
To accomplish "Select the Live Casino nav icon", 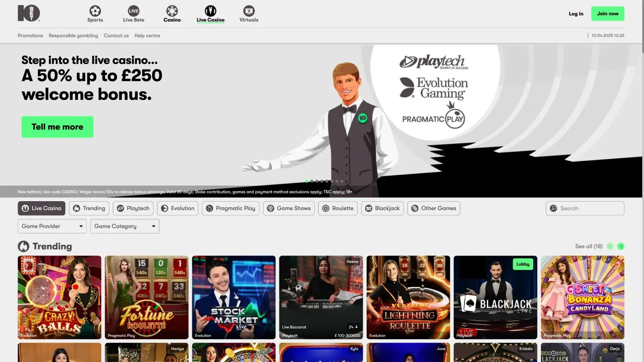I will click(x=210, y=11).
